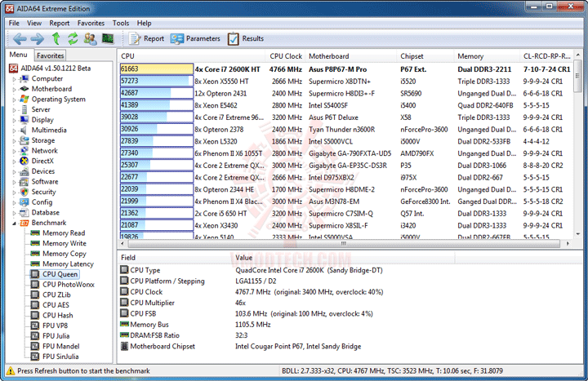Select the Devices tree item
588x381 pixels.
click(37, 171)
